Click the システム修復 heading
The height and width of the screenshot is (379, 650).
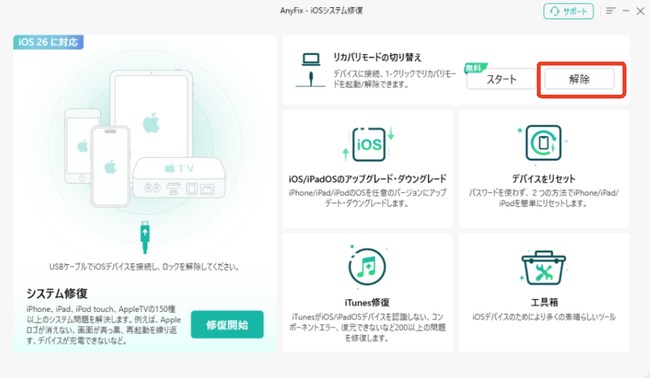(x=57, y=294)
